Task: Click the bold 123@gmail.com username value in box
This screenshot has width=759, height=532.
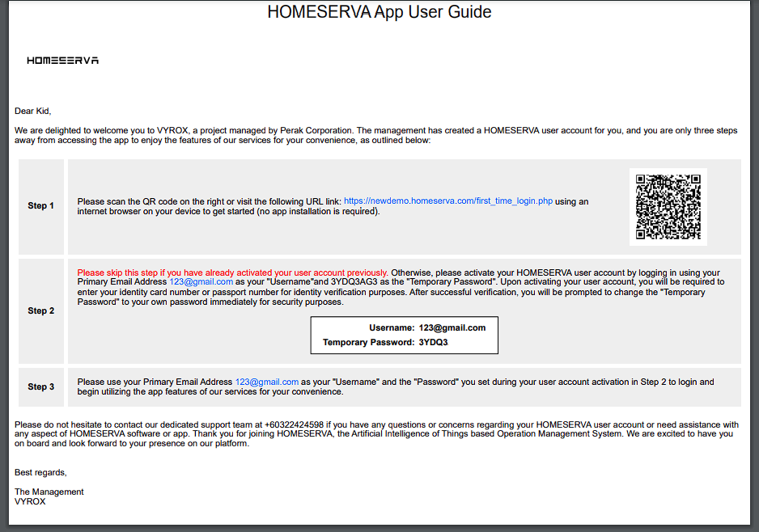Action: pyautogui.click(x=452, y=328)
